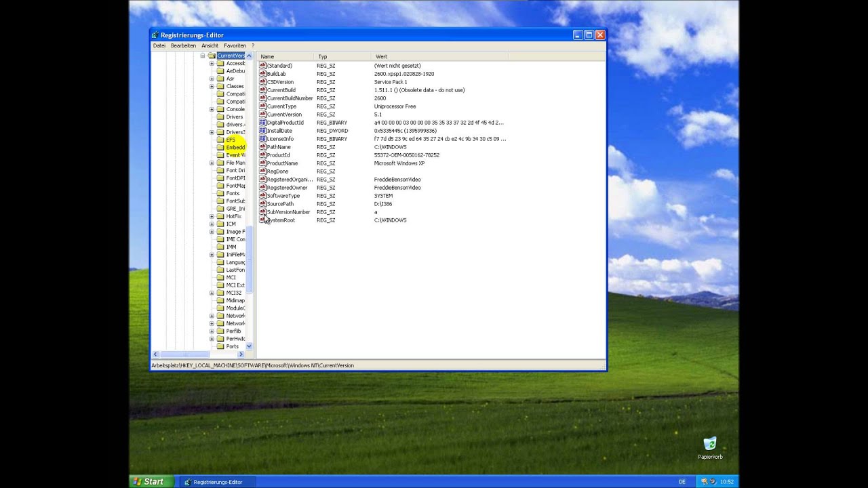Click the 'Service Pack 1' data cell
This screenshot has width=868, height=488.
pos(391,82)
